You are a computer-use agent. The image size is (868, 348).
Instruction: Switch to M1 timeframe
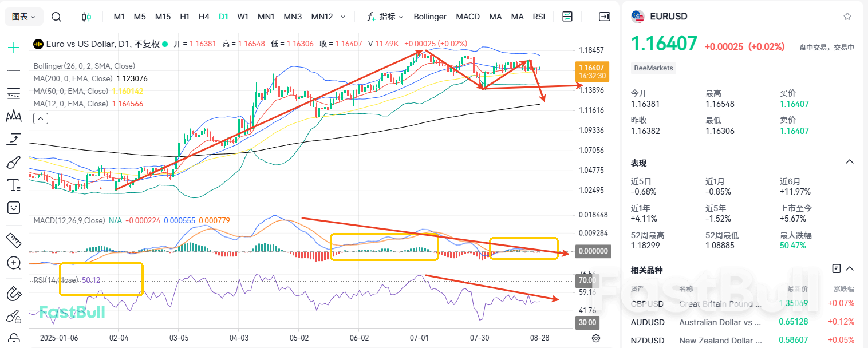[119, 17]
